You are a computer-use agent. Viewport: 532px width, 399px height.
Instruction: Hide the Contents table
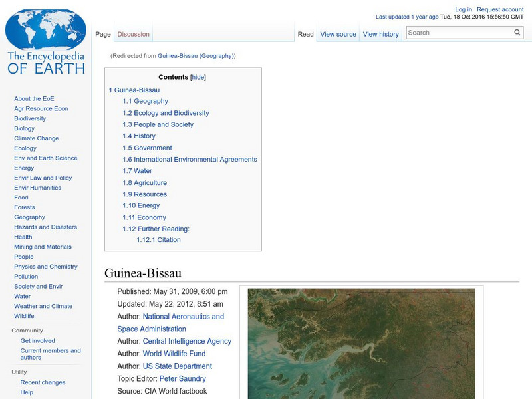(199, 77)
